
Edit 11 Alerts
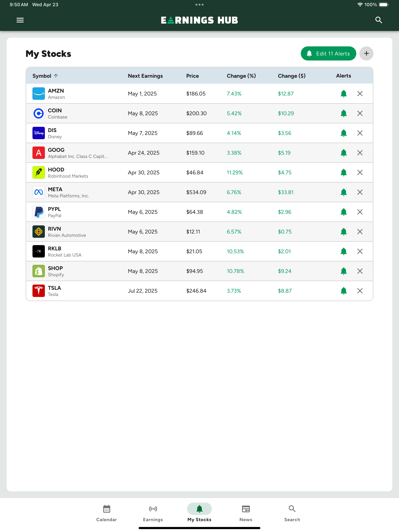click(328, 53)
